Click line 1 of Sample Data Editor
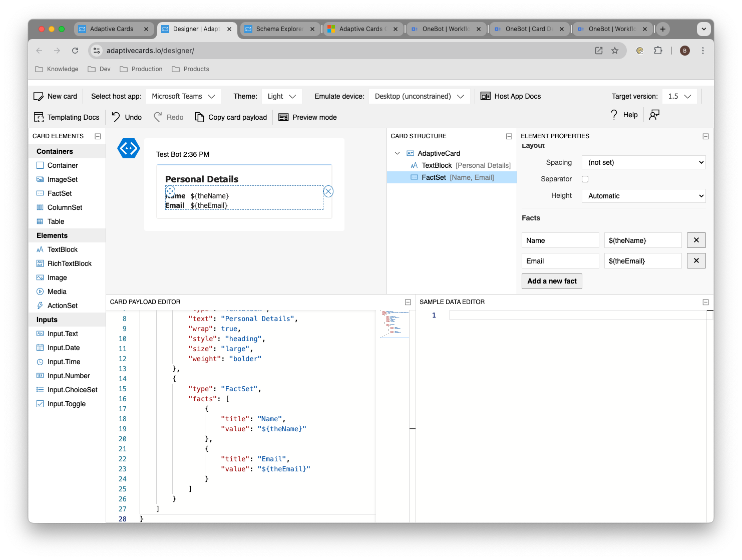The height and width of the screenshot is (560, 742). coord(578,315)
